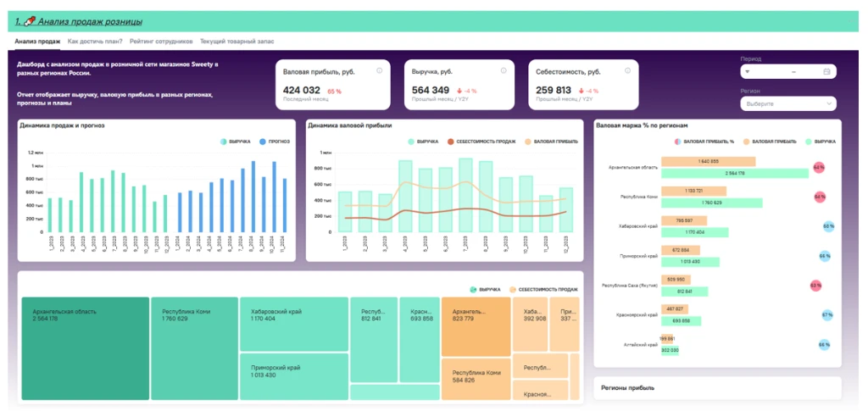Click the Регион dropdown chevron arrow

click(829, 103)
